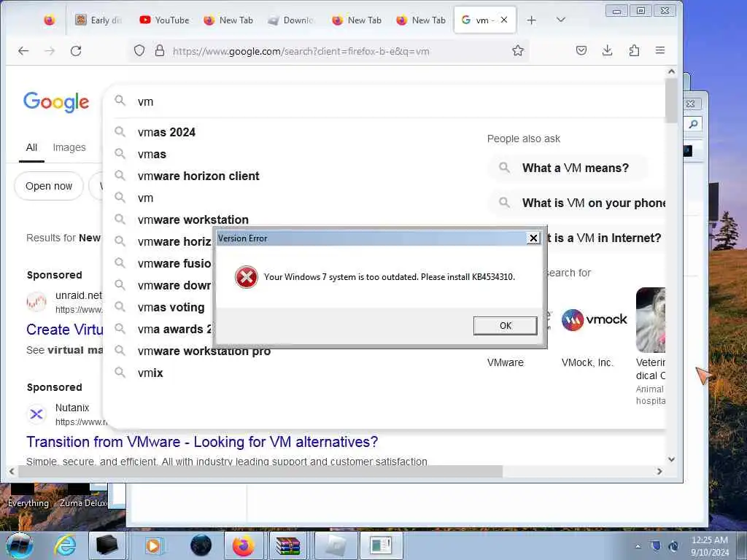Open the Create Virtu... sponsored link
Viewport: 747px width, 560px height.
(64, 330)
